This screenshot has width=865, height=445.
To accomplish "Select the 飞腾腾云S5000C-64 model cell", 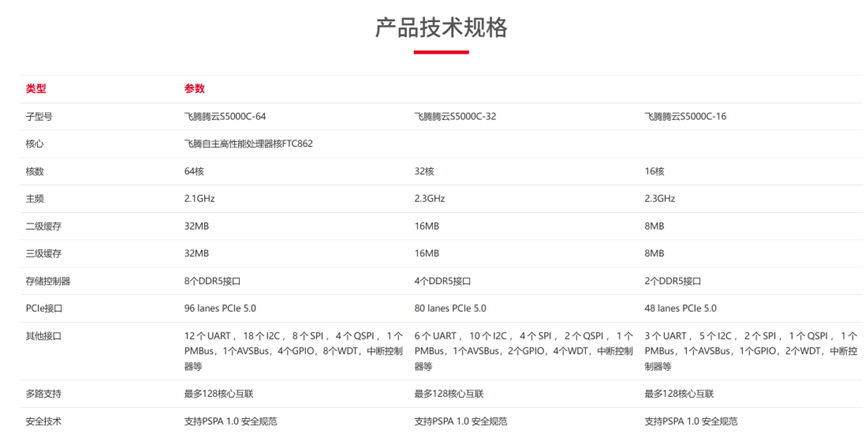I will point(225,116).
